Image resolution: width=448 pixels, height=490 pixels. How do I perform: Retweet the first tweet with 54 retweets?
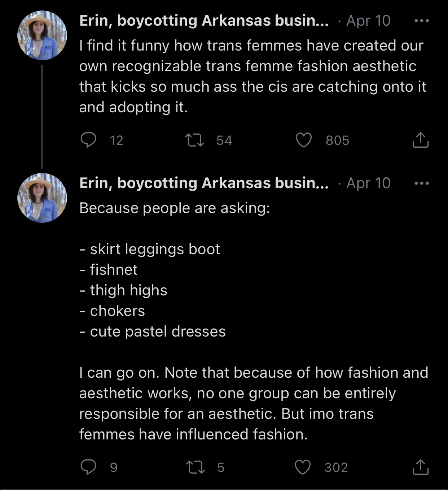click(194, 140)
